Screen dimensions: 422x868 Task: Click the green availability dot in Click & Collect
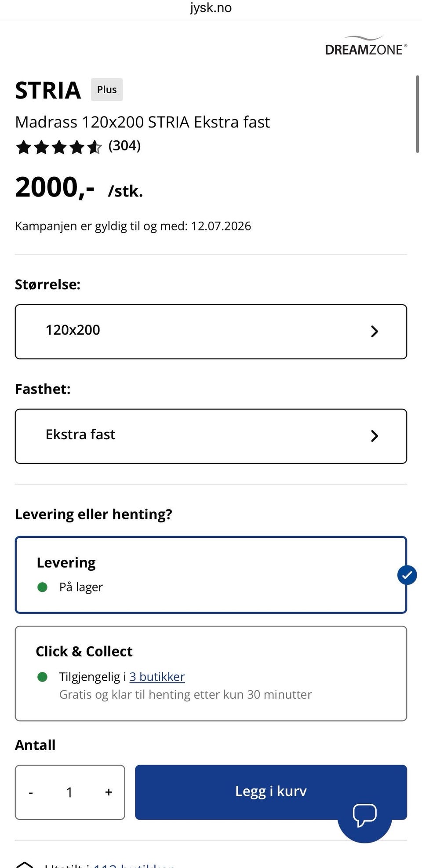[43, 677]
